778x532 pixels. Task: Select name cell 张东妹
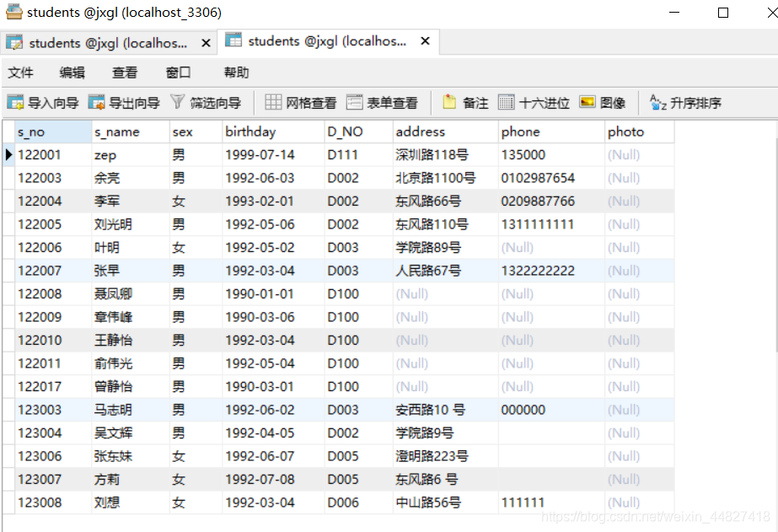click(131, 456)
